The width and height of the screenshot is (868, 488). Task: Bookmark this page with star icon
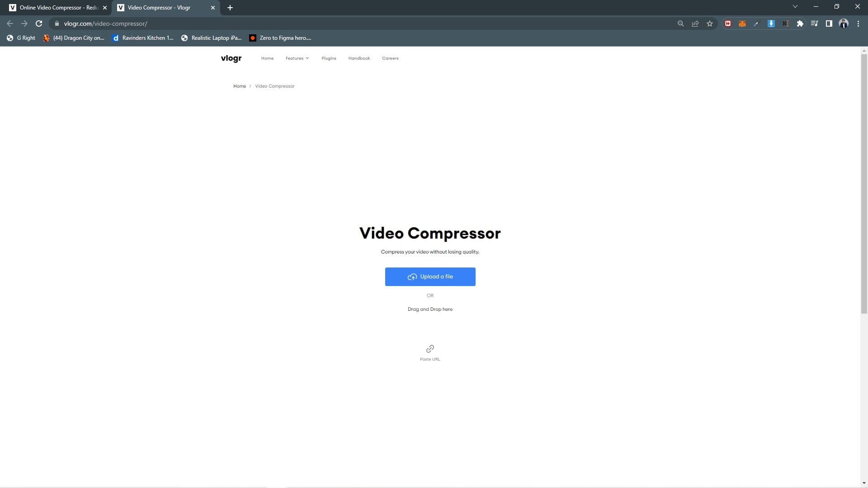[710, 23]
